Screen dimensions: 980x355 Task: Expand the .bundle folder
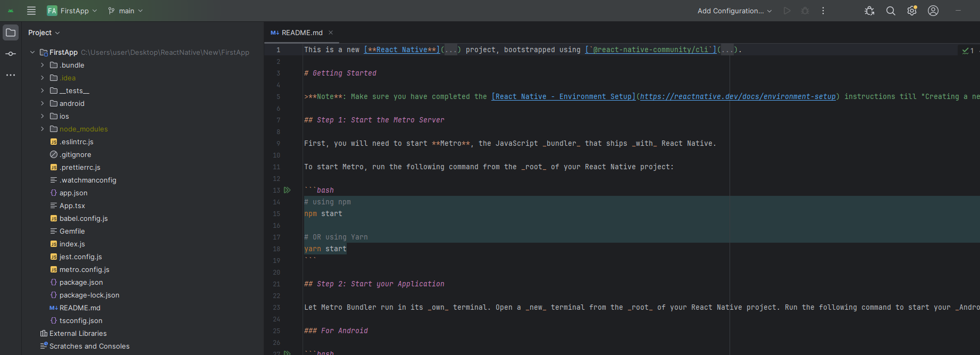(43, 65)
